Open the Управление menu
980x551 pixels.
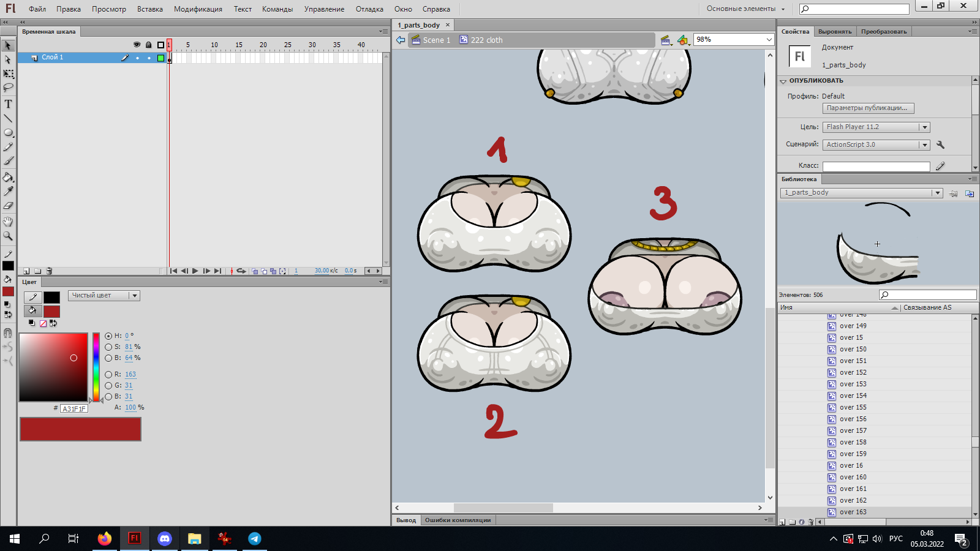coord(324,9)
